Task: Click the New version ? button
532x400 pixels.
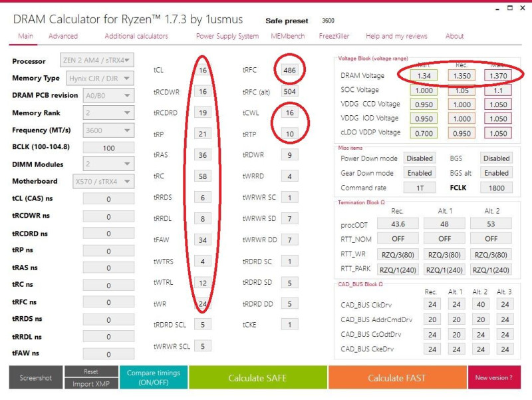Action: [x=494, y=377]
